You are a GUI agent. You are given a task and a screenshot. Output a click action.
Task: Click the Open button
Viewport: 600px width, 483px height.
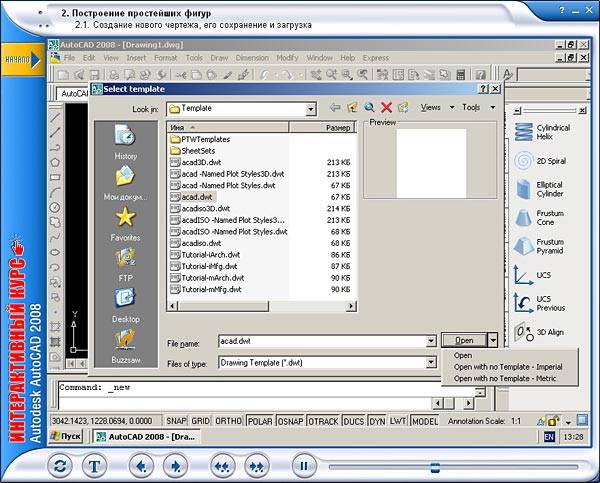(x=465, y=340)
